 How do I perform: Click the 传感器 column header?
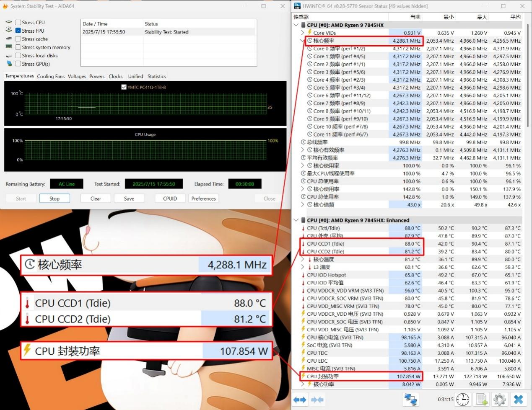pos(341,17)
